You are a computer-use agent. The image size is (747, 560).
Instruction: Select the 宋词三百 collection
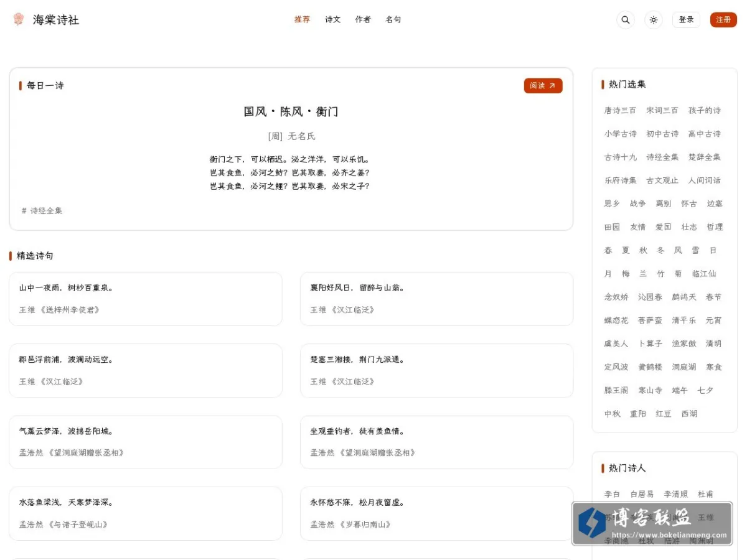point(662,111)
